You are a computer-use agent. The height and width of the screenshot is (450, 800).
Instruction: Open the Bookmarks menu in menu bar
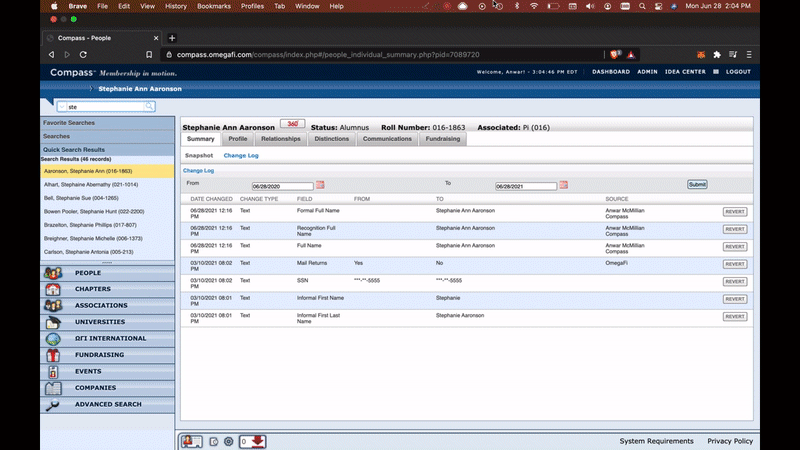click(x=214, y=6)
